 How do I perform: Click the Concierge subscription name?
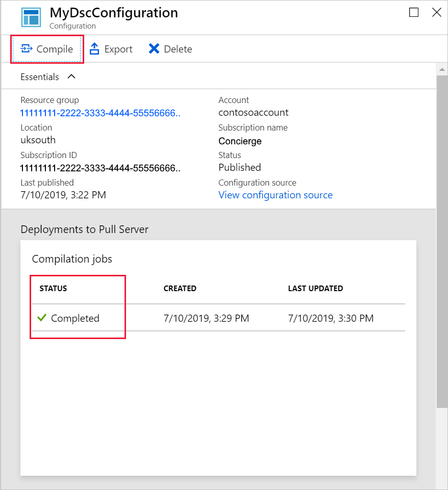pyautogui.click(x=240, y=141)
